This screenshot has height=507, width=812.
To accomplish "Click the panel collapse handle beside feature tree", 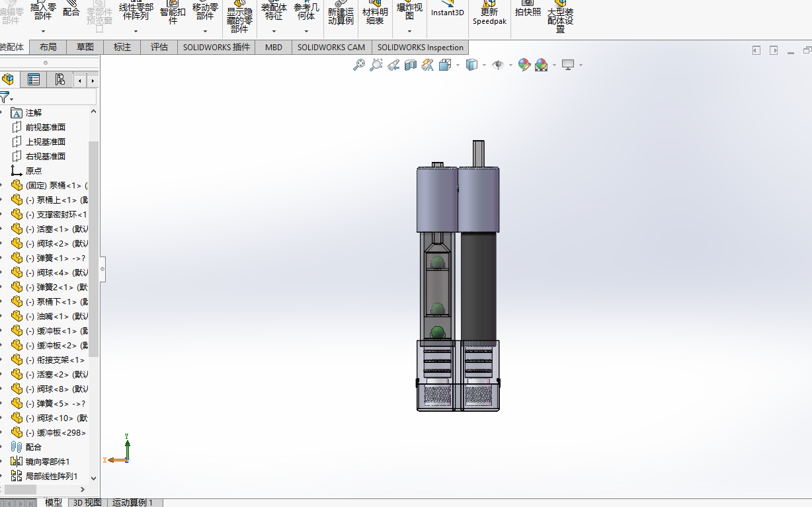I will click(102, 269).
